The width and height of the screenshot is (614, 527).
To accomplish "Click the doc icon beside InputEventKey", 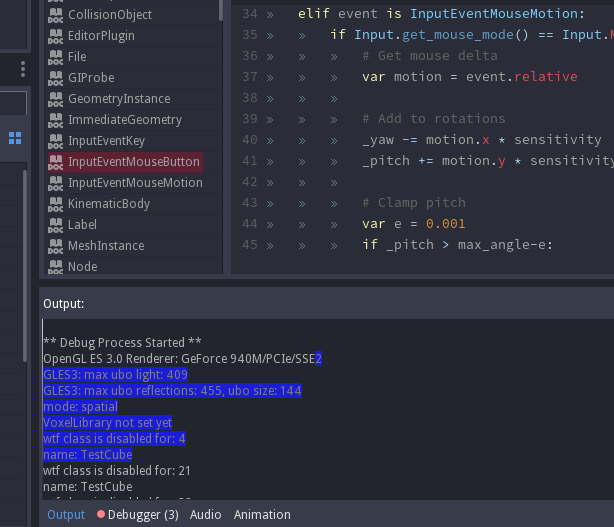I will 55,141.
